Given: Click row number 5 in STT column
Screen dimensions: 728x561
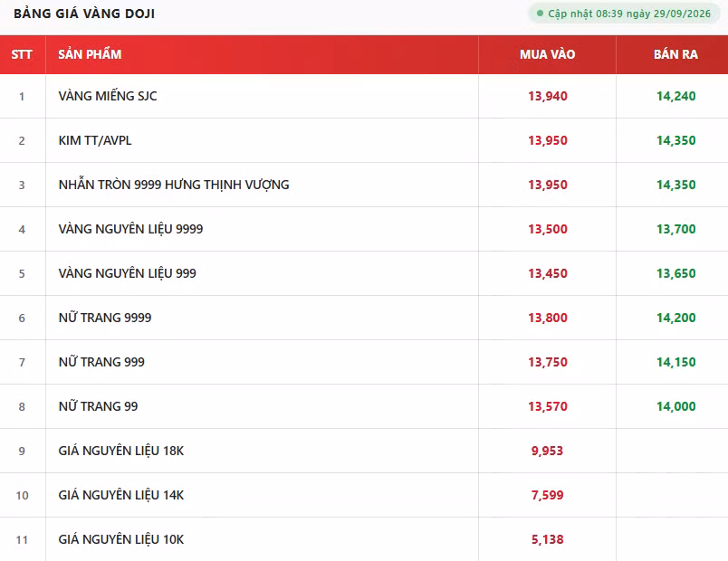Looking at the screenshot, I should point(22,274).
